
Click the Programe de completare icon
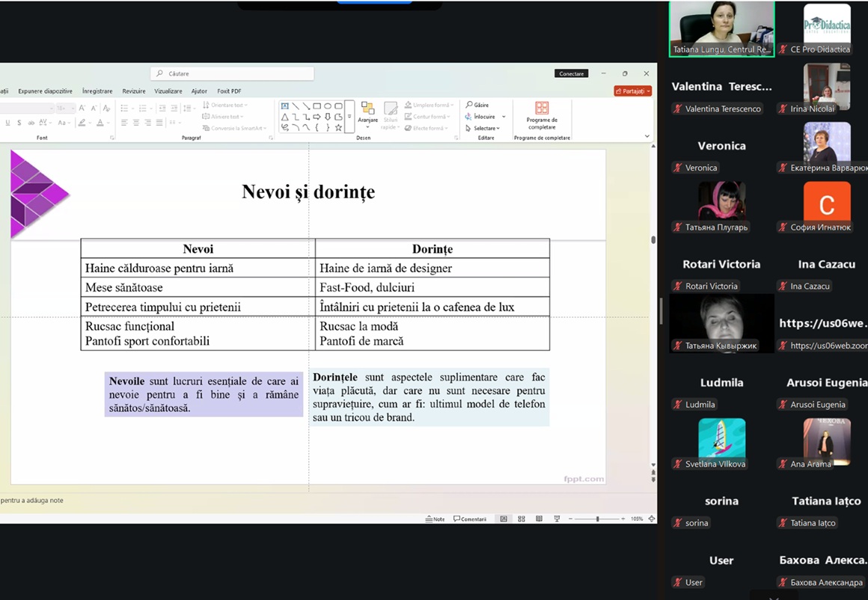542,108
